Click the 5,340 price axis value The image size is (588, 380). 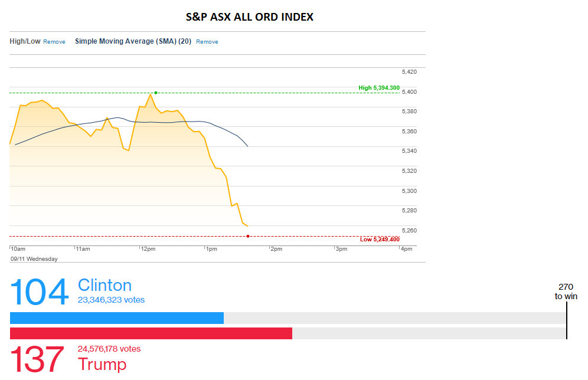click(409, 151)
